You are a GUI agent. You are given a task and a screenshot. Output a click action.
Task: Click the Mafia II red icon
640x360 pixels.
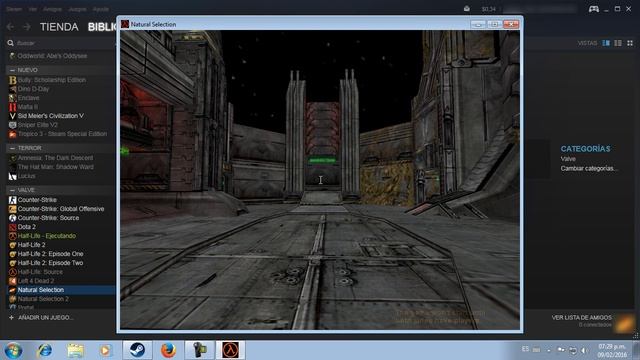(x=13, y=107)
